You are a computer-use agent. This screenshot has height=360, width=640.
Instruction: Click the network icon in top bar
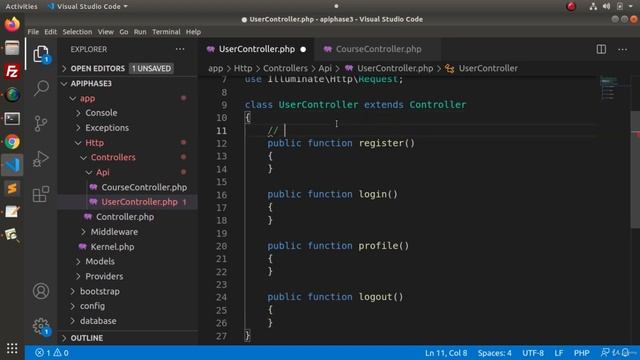(593, 6)
